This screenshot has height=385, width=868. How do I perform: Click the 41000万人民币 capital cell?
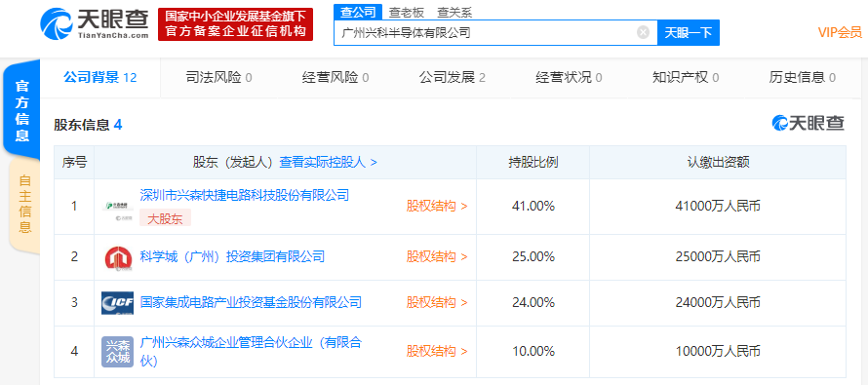tap(718, 207)
